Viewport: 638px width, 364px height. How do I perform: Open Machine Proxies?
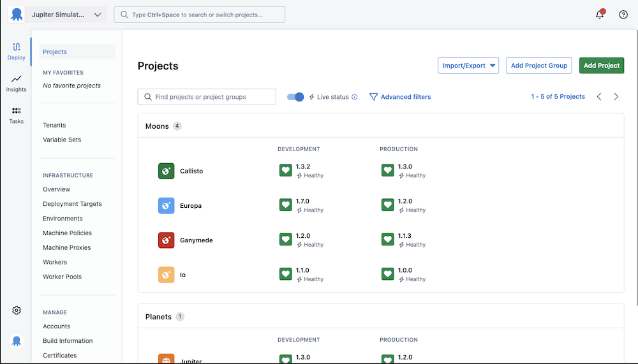pos(67,248)
